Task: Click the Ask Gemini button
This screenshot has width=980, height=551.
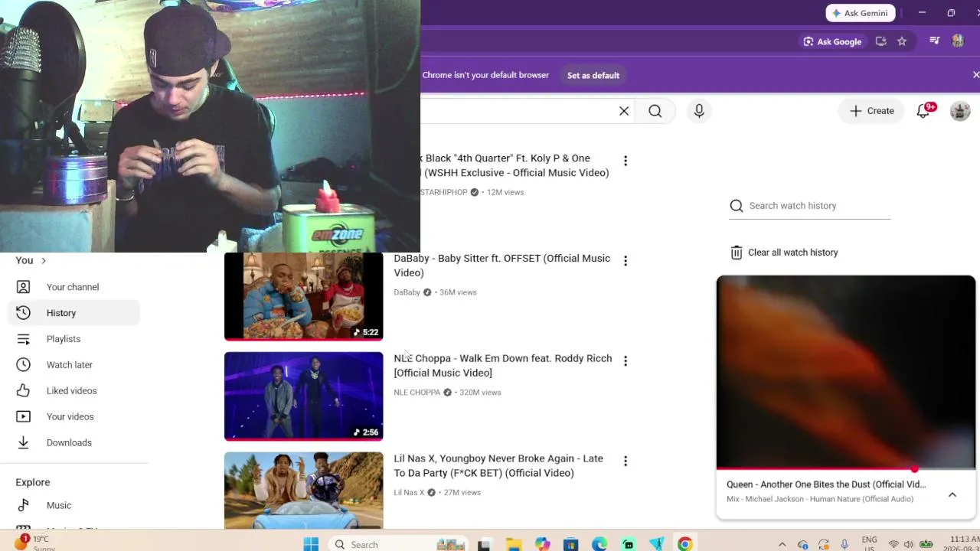Action: [861, 13]
